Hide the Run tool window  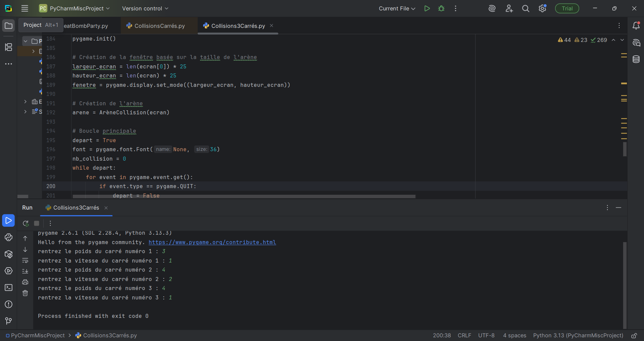coord(618,208)
